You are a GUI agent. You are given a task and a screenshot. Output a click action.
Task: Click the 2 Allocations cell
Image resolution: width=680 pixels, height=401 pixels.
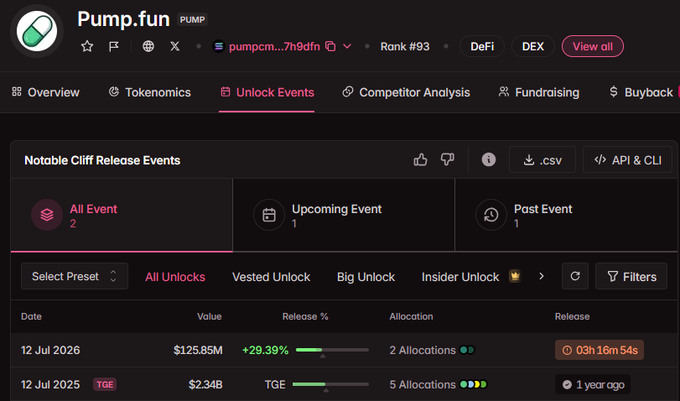point(422,350)
